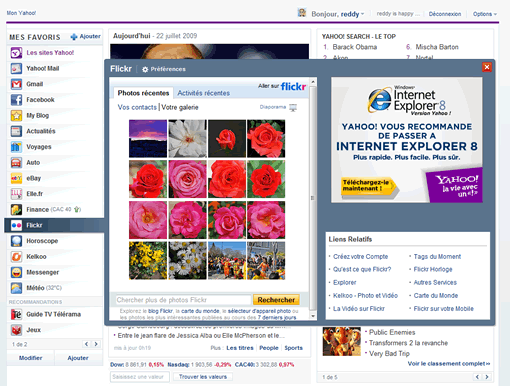Click the Rechercher button
This screenshot has width=510, height=386.
pos(276,300)
